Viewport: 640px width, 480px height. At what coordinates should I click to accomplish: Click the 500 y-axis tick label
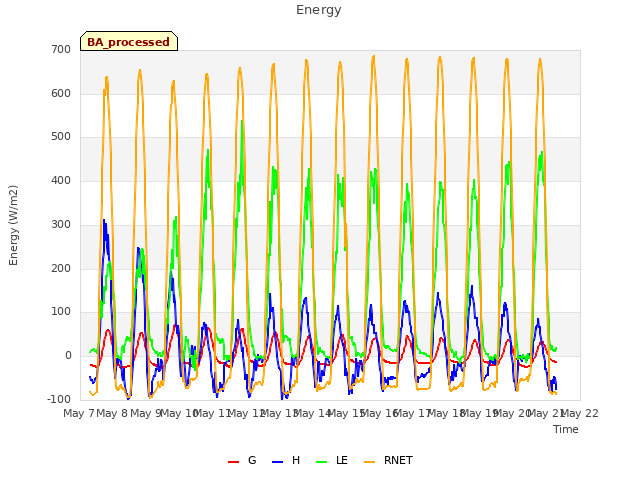point(61,137)
